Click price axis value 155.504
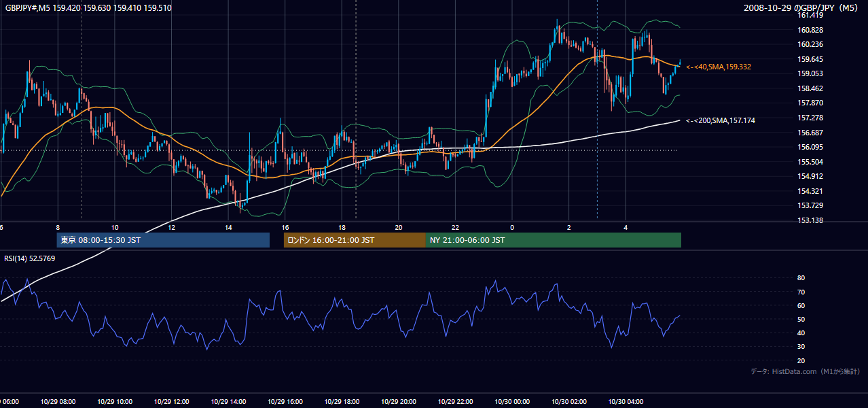This screenshot has height=408, width=868. click(x=811, y=162)
